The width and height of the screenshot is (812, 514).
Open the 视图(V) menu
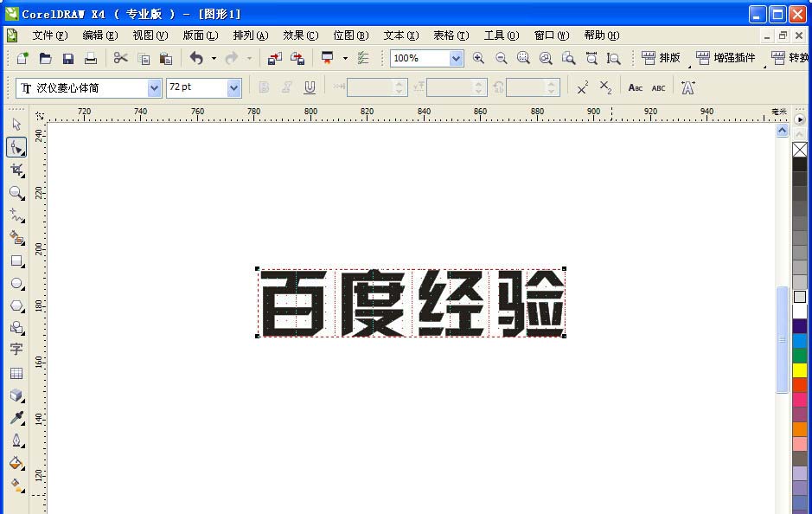click(150, 35)
